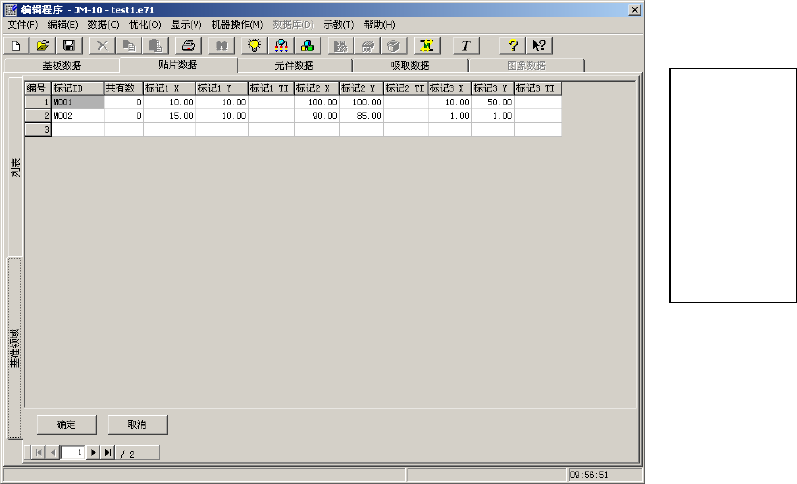Select the lower vertical side tab

pyautogui.click(x=15, y=348)
